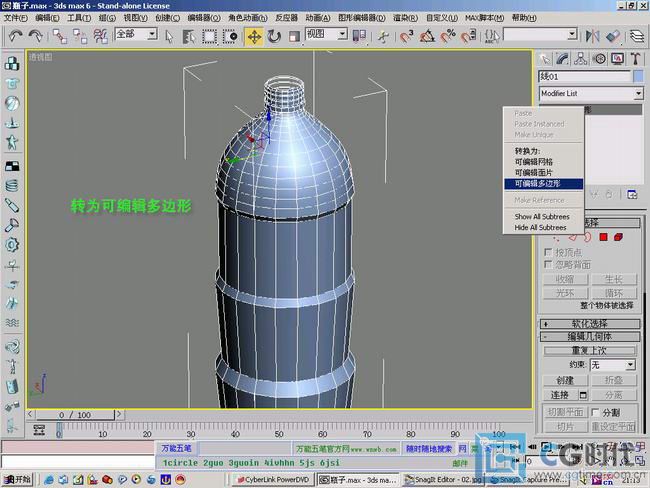
Task: Enable the 忽略背面 checkbox
Action: 548,264
